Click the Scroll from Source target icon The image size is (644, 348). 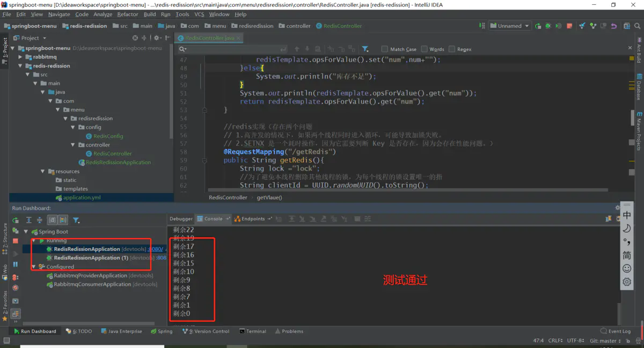click(x=135, y=38)
